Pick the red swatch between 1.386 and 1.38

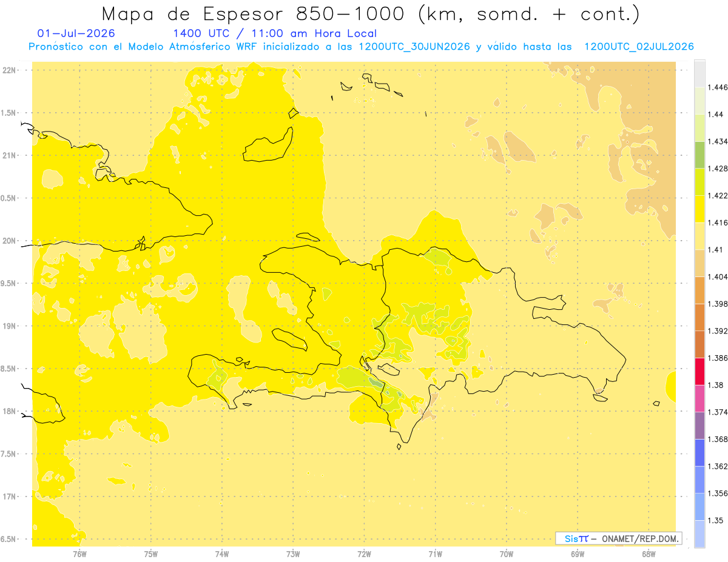tap(699, 372)
